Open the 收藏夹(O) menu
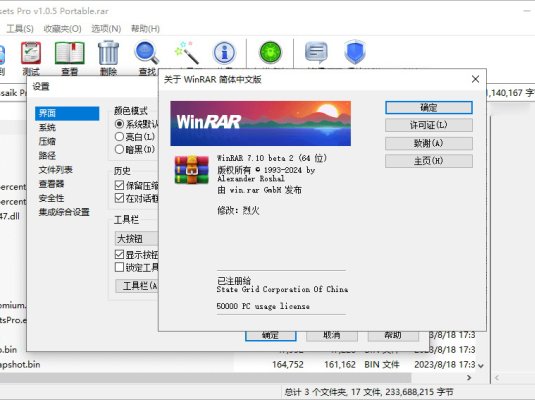The width and height of the screenshot is (535, 400). point(62,29)
